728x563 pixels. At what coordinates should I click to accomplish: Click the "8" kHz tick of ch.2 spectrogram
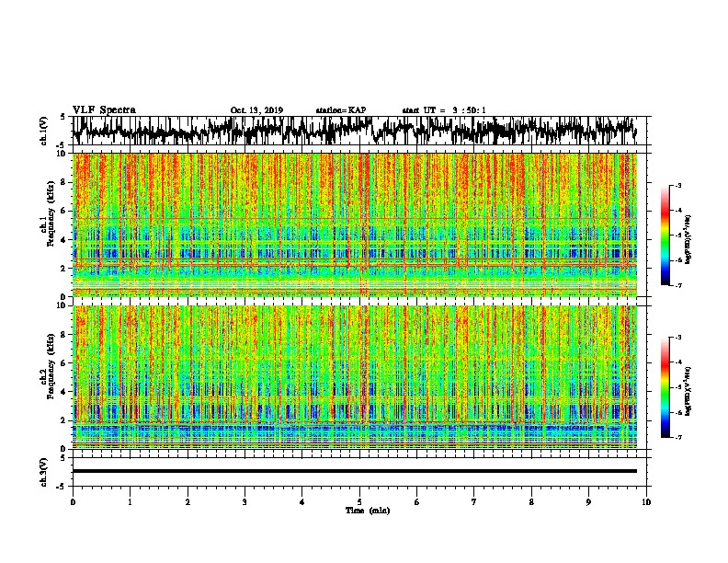point(64,335)
